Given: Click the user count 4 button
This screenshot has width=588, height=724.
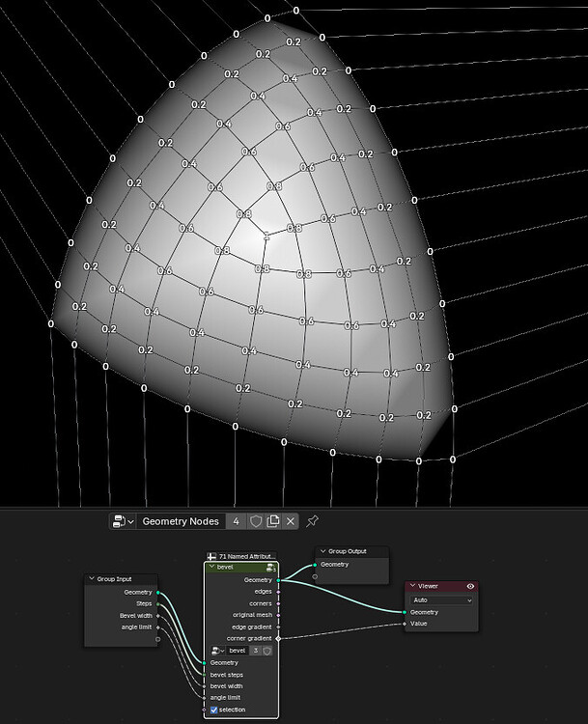Looking at the screenshot, I should pos(236,521).
